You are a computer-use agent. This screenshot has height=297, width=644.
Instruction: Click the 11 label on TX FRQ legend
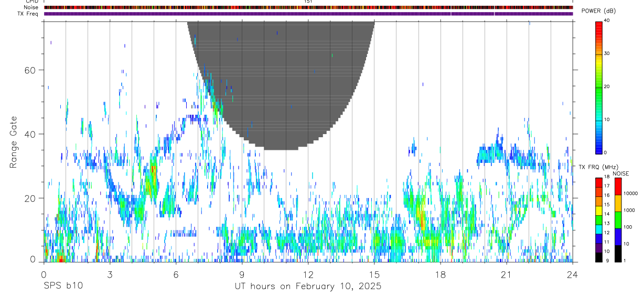[607, 242]
